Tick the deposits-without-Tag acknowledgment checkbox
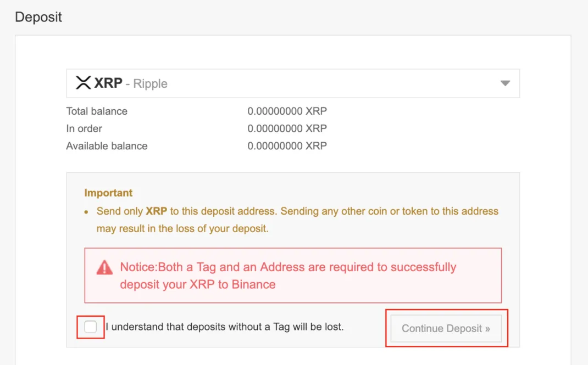 coord(90,327)
